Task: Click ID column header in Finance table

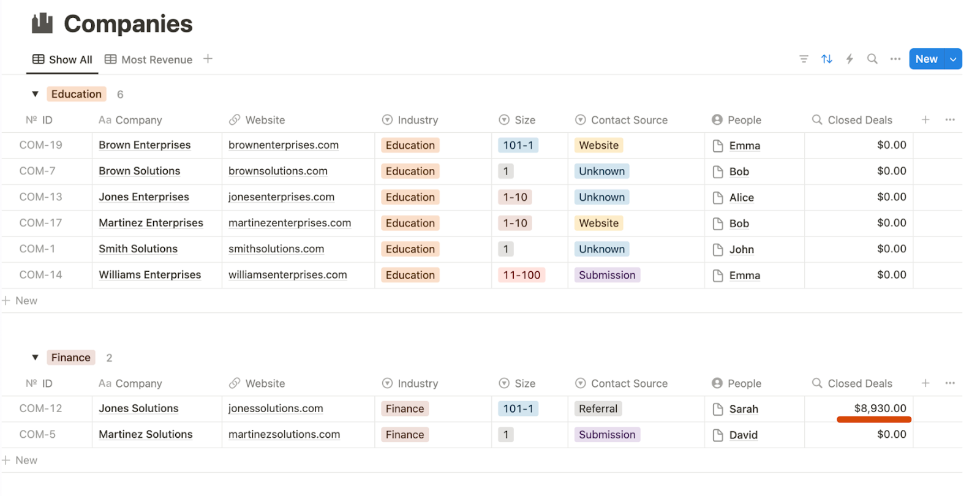Action: (x=39, y=383)
